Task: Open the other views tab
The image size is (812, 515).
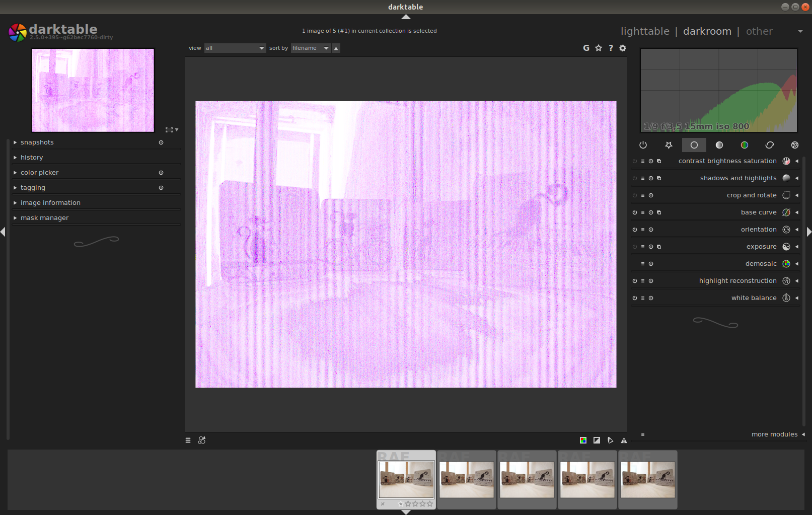Action: [759, 31]
